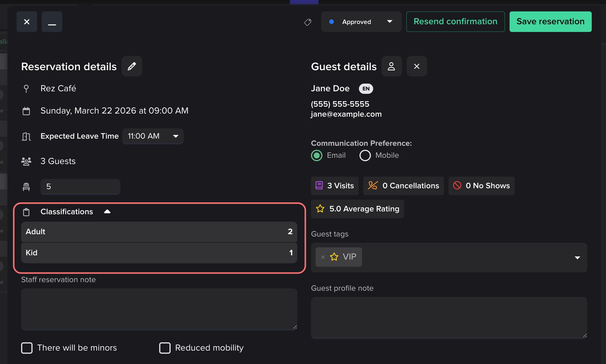Image resolution: width=606 pixels, height=364 pixels.
Task: Open the Approved status dropdown
Action: tap(361, 22)
